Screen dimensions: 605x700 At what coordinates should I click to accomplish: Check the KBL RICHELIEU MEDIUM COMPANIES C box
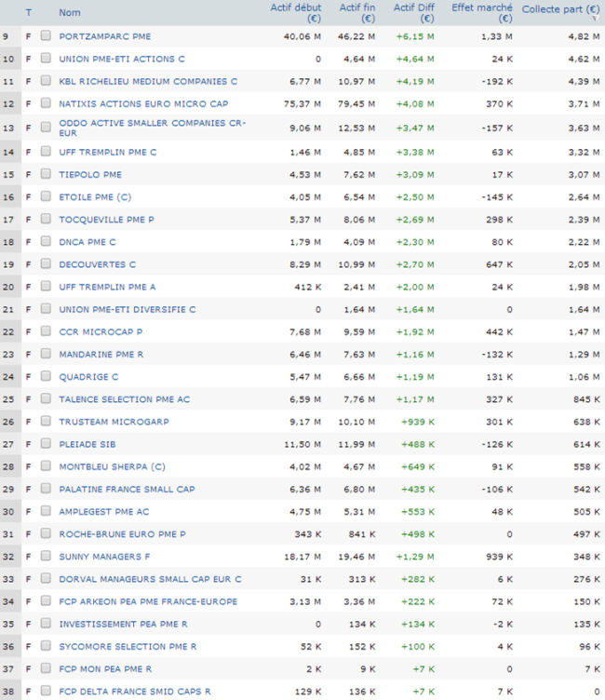click(46, 80)
